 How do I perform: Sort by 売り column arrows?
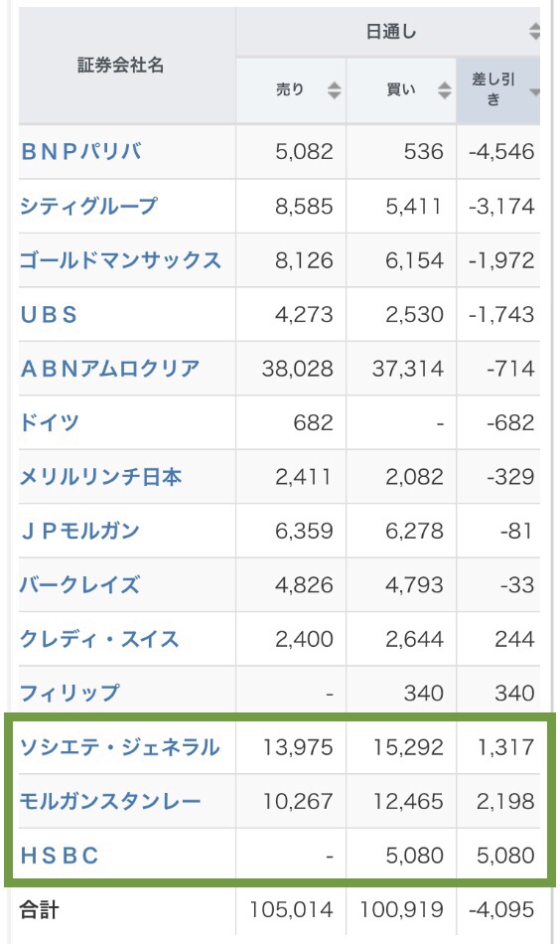coord(334,90)
